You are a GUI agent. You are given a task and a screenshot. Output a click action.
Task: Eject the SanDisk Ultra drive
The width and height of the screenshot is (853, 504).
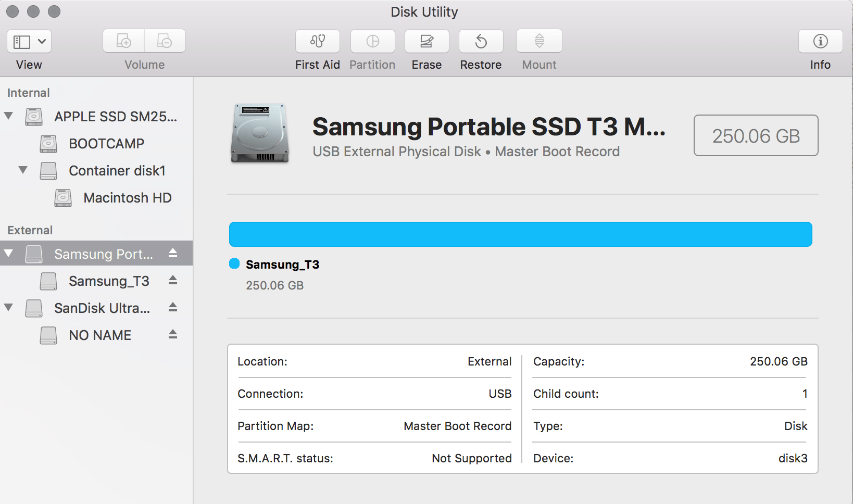[172, 308]
